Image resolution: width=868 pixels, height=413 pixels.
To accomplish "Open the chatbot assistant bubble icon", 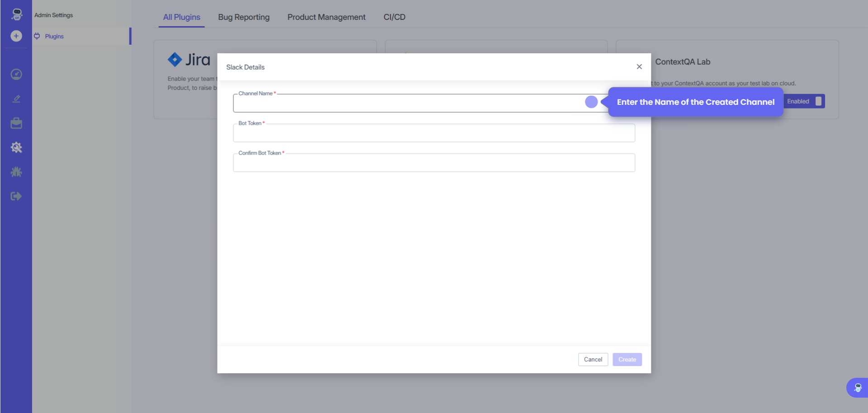I will pyautogui.click(x=857, y=388).
